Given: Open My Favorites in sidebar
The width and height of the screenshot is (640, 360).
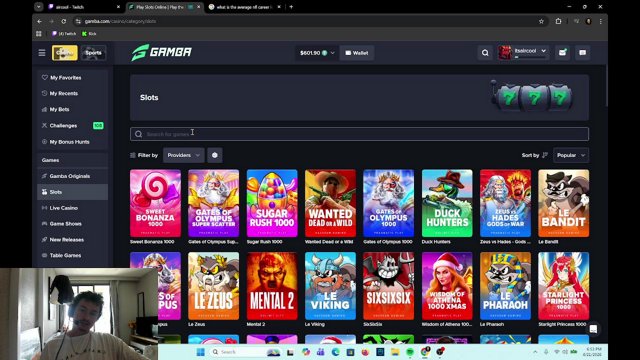Looking at the screenshot, I should (x=65, y=78).
